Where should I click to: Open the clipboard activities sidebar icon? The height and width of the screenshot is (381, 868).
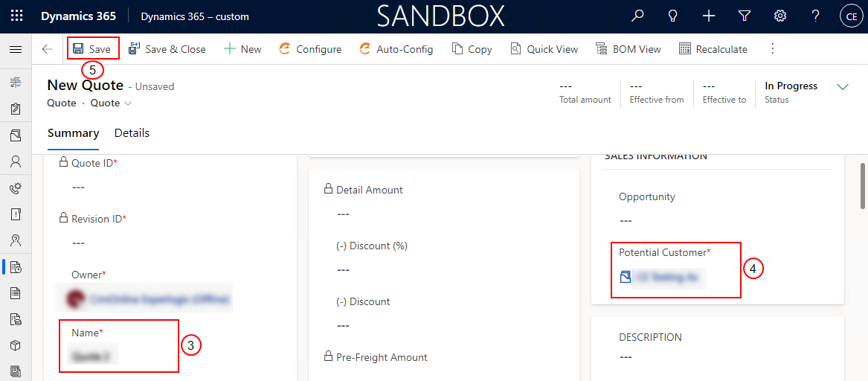pyautogui.click(x=16, y=109)
